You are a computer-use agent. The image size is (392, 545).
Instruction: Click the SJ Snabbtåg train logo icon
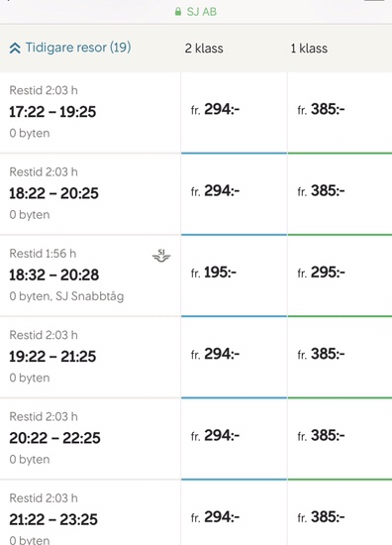(161, 256)
